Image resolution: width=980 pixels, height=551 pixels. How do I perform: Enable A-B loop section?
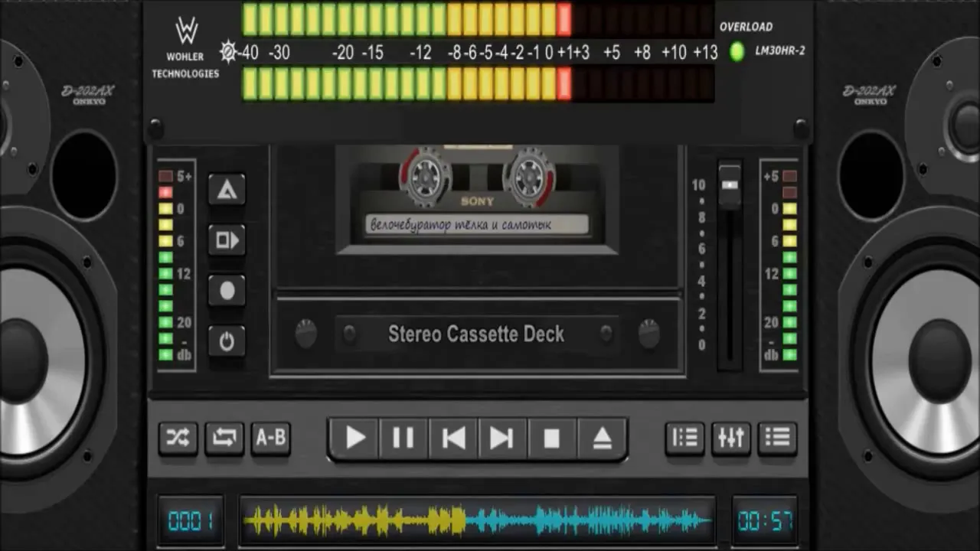(x=270, y=439)
